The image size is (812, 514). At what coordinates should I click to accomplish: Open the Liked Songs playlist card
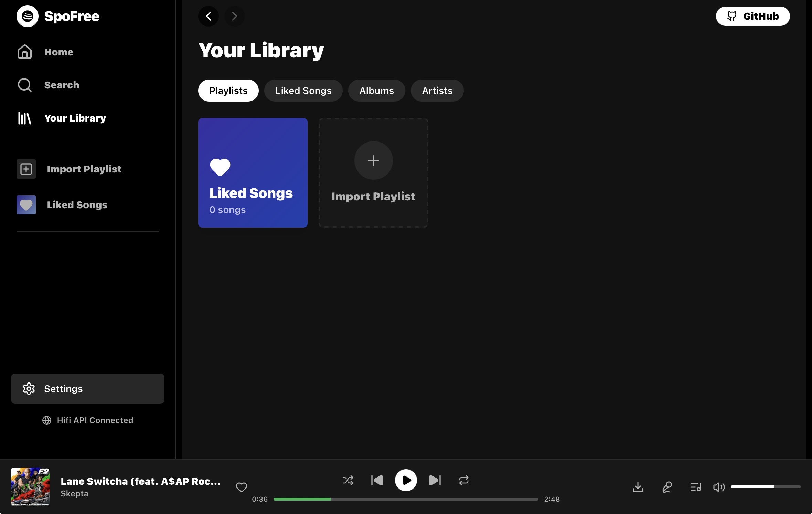(253, 172)
